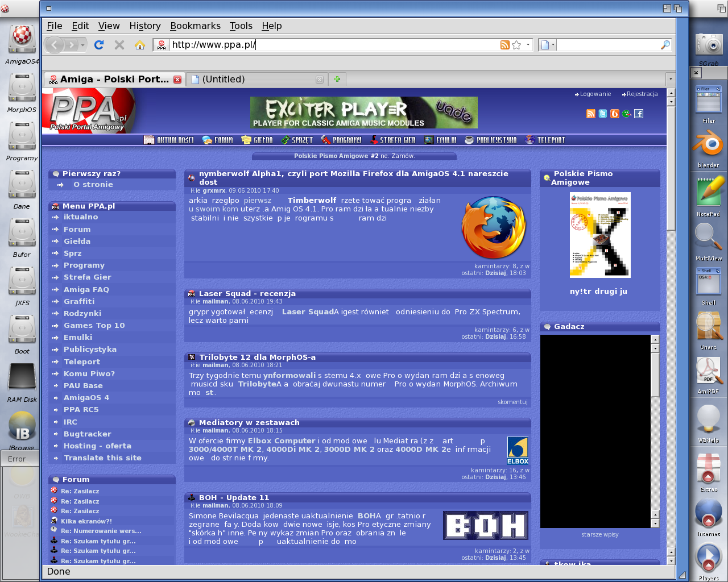Image resolution: width=728 pixels, height=582 pixels.
Task: Open MultiView magnifier dock icon
Action: 709,236
